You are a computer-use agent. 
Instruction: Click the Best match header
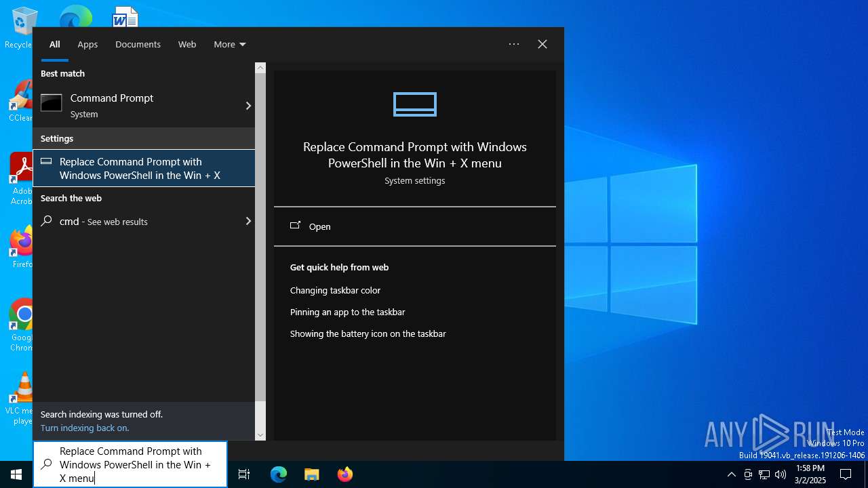62,73
